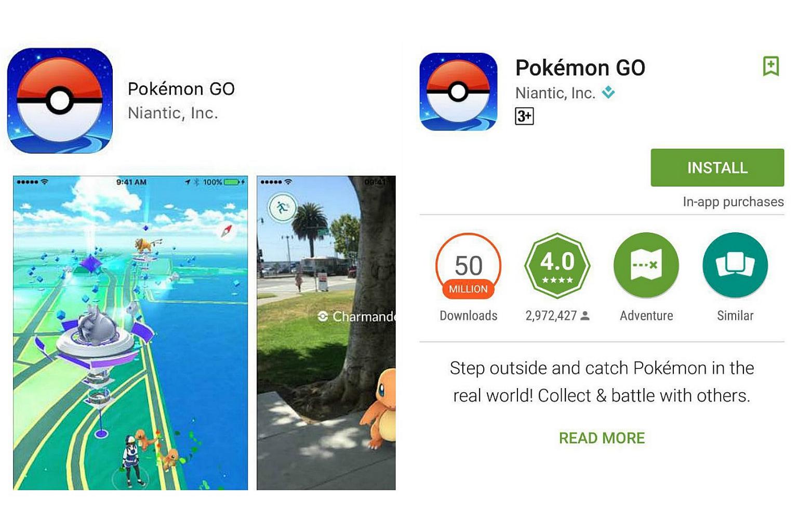Click the Pokémon GO title in Play Store

pos(580,68)
